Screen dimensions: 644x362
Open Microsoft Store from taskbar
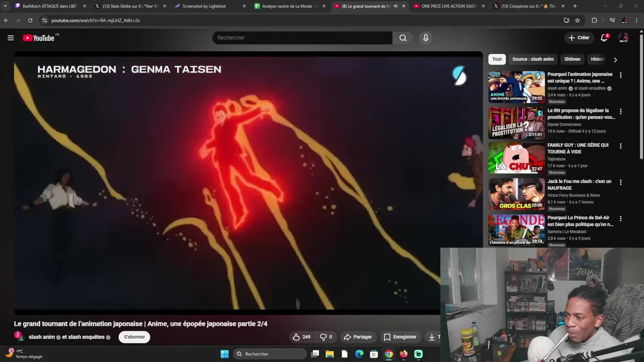coord(374,354)
